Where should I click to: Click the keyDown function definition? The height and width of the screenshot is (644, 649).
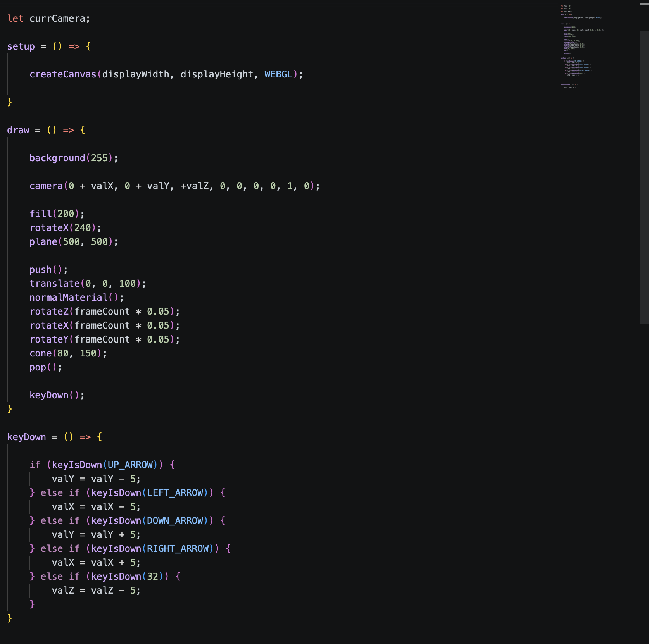[x=26, y=437]
